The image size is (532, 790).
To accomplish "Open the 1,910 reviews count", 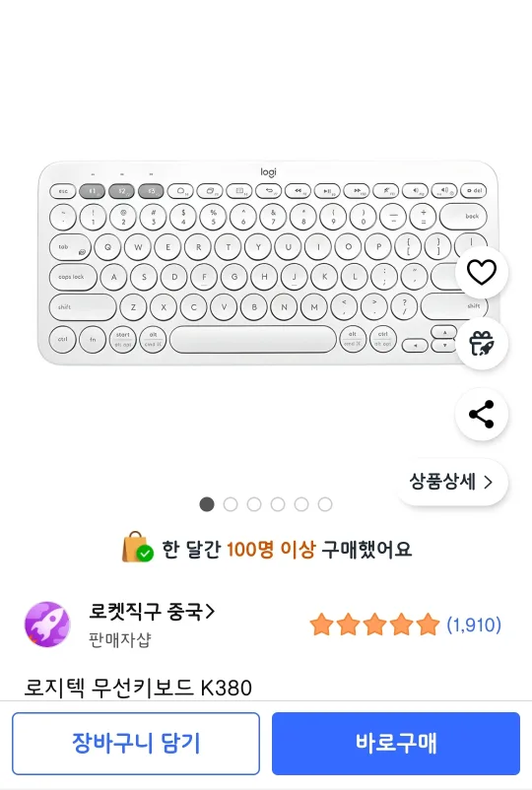I will tap(474, 625).
